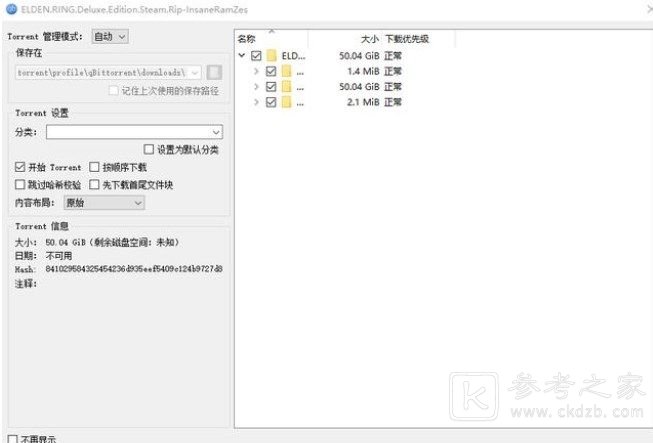Click the sort arrow above 名称 column
653x443 pixels.
coord(272,31)
